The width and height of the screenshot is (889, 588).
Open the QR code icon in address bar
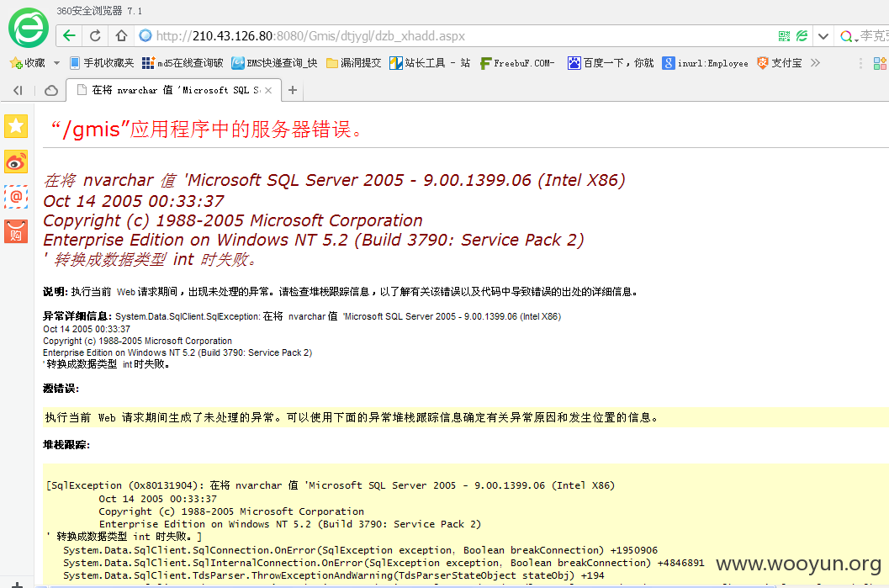784,36
